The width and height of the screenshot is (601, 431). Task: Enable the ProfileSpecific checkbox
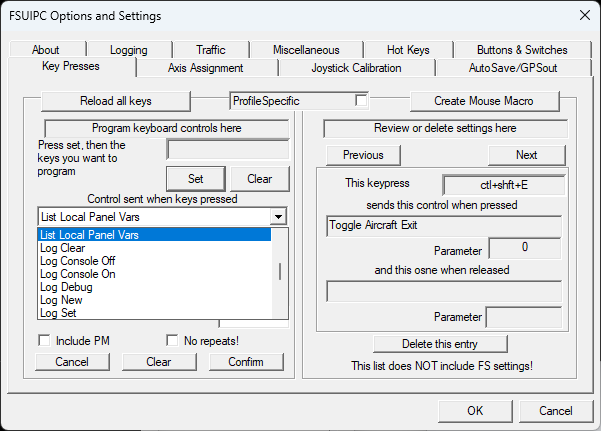click(361, 101)
